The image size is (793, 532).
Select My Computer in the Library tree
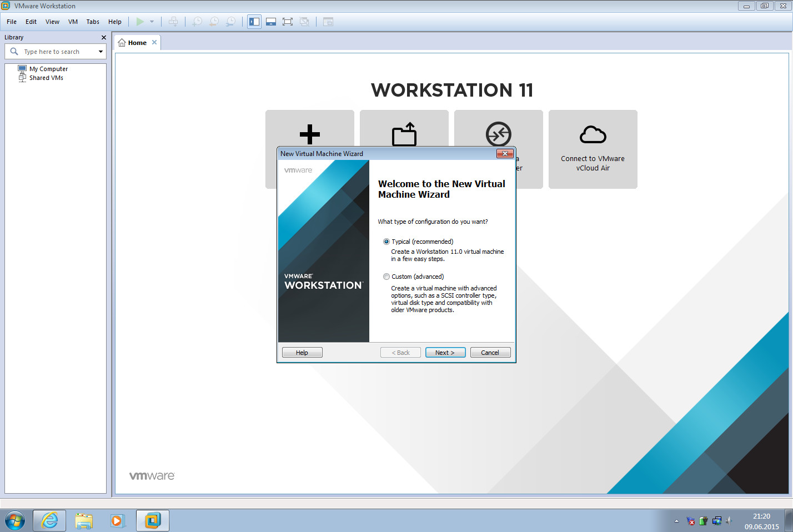(x=48, y=69)
